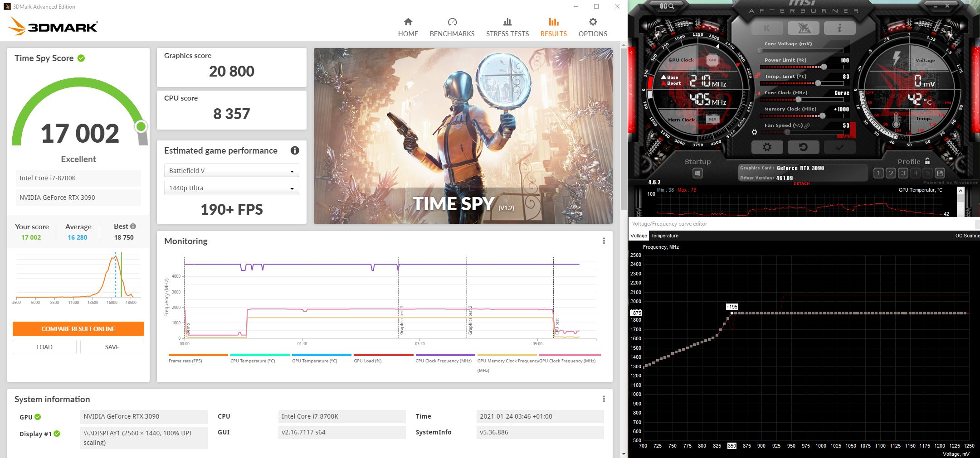This screenshot has width=980, height=458.
Task: Open the Results section
Action: click(554, 27)
